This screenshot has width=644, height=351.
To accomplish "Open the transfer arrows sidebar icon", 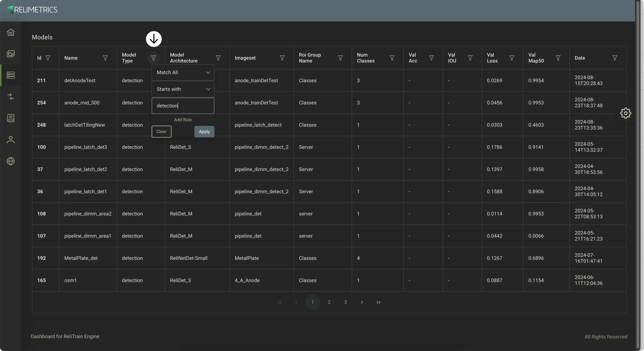I will pos(11,97).
